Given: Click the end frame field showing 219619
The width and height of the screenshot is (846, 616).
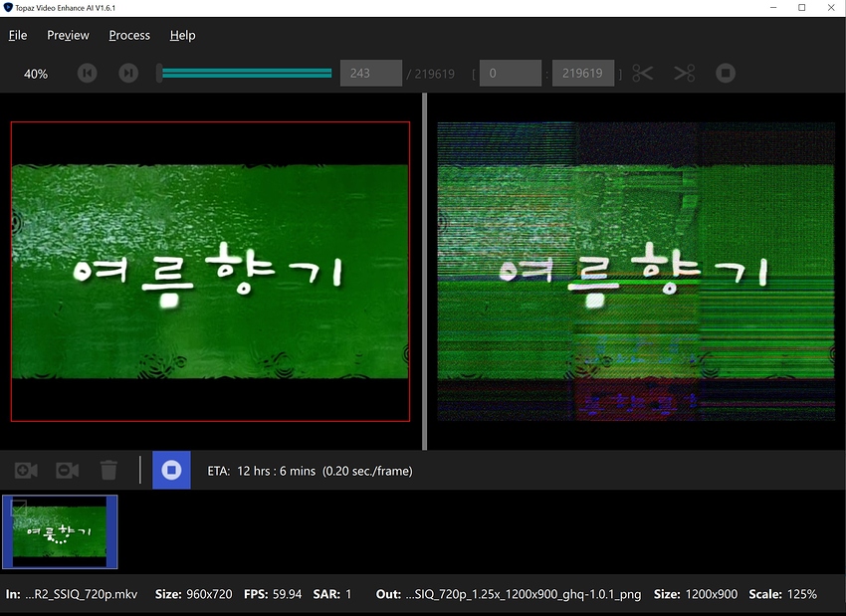Looking at the screenshot, I should pyautogui.click(x=583, y=73).
